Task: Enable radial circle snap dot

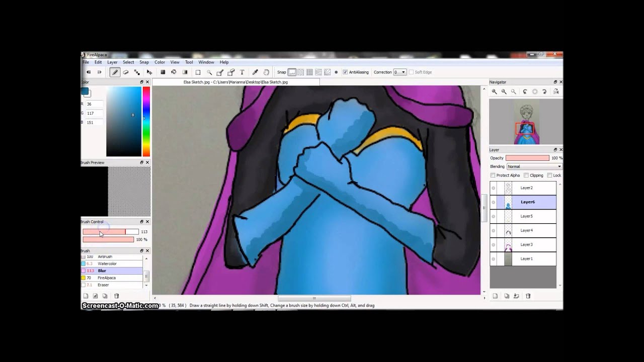Action: click(336, 72)
